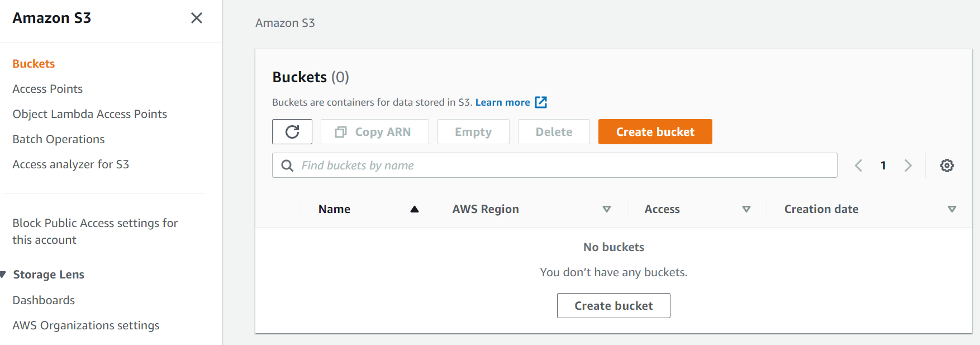Click the Copy ARN button
Image resolution: width=980 pixels, height=345 pixels.
pos(375,132)
